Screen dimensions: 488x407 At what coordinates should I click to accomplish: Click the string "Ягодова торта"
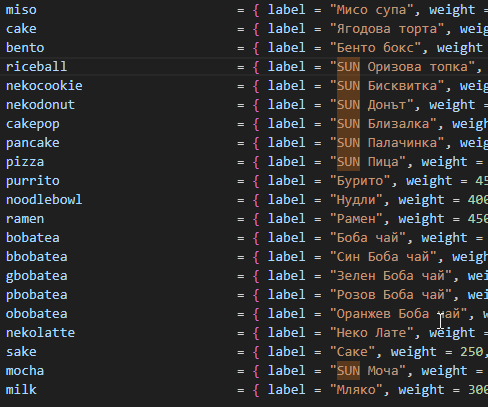click(387, 29)
